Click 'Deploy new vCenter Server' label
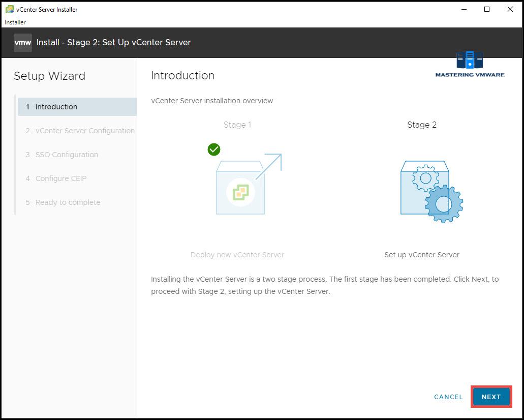This screenshot has height=420, width=524. 237,255
